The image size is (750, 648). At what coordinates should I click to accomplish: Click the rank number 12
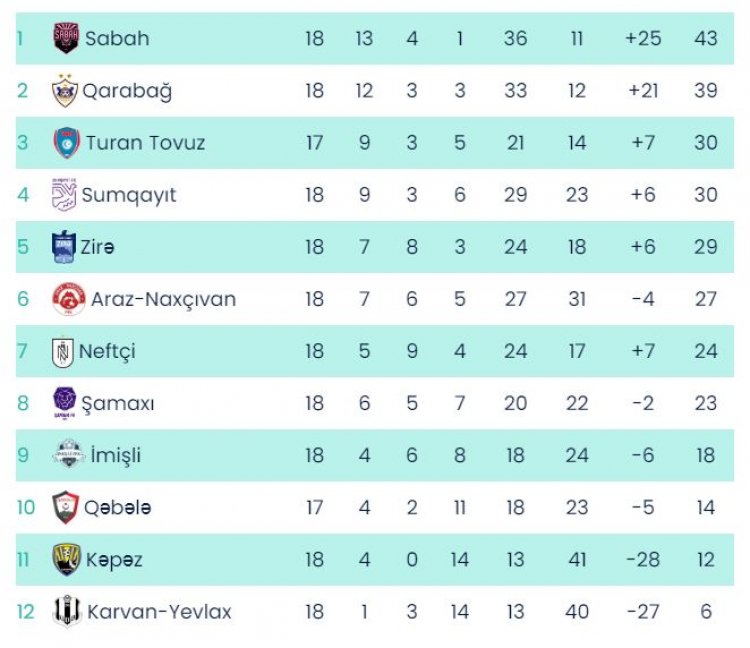click(25, 611)
